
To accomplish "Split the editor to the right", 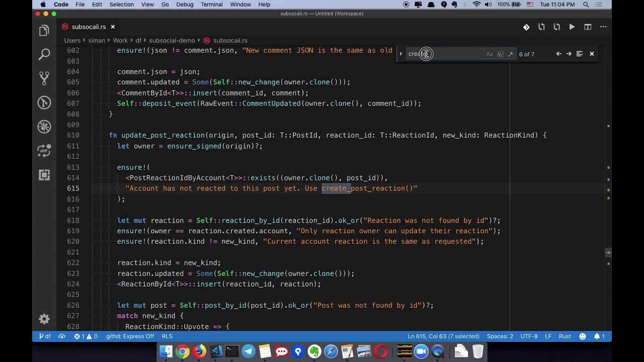I will pos(588,27).
